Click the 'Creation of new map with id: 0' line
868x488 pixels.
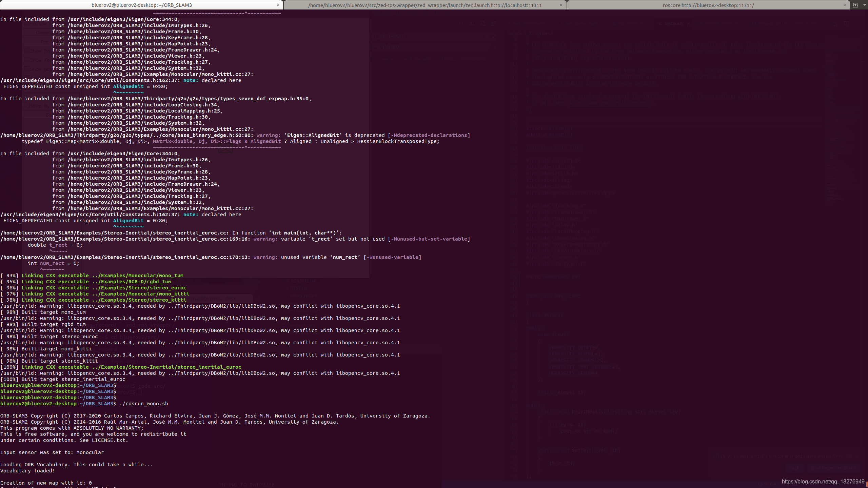pos(46,483)
